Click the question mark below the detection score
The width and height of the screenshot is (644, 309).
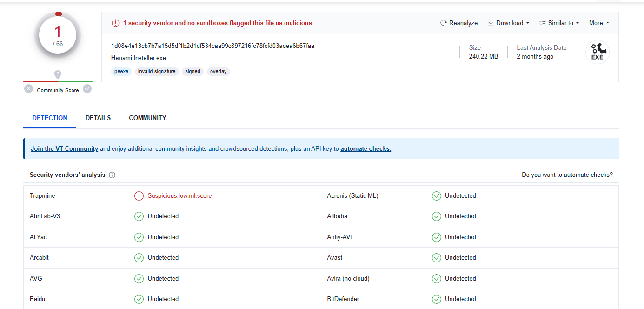[x=57, y=74]
